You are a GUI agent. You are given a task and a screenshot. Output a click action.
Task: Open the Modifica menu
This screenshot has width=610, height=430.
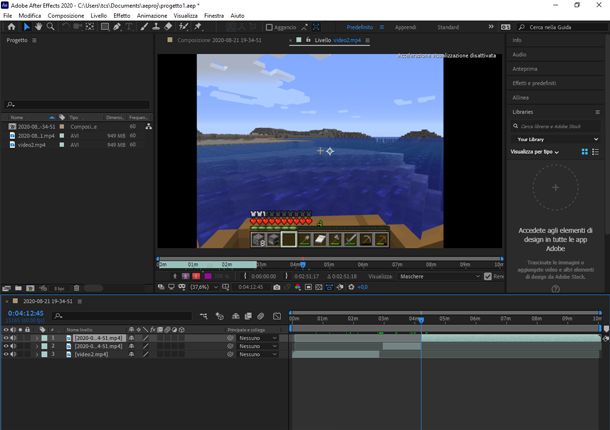tap(30, 16)
